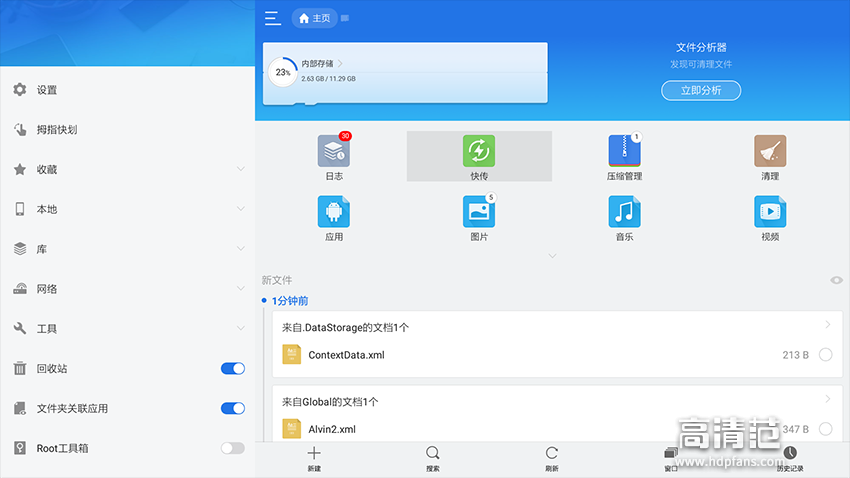This screenshot has width=850, height=478.
Task: Toggle the 文件夹关联应用 switch
Action: click(x=233, y=408)
